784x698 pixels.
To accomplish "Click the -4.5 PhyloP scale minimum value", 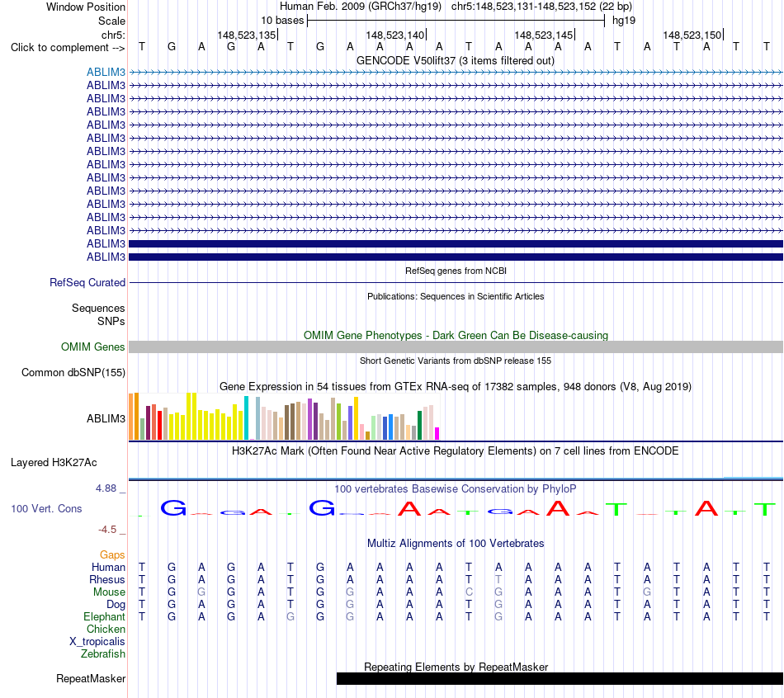I will tap(107, 530).
